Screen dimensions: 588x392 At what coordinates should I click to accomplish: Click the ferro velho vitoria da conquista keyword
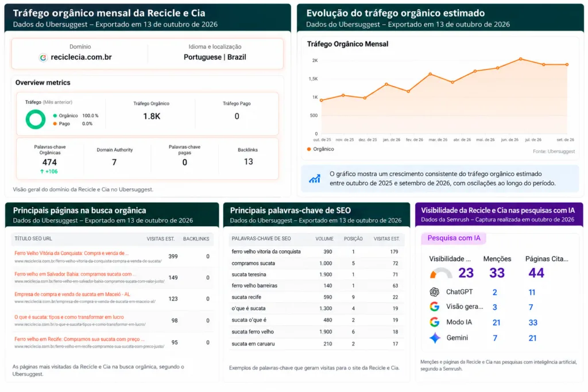tap(266, 252)
